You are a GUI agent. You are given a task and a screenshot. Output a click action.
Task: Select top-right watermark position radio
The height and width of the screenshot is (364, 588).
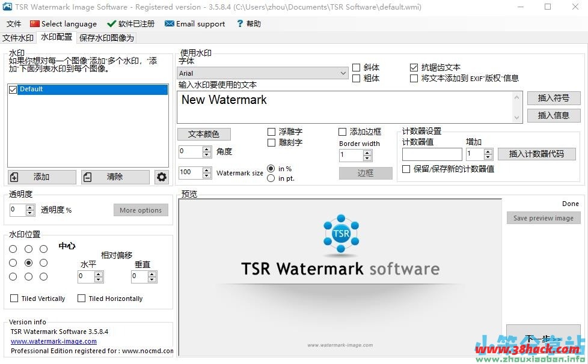click(44, 249)
